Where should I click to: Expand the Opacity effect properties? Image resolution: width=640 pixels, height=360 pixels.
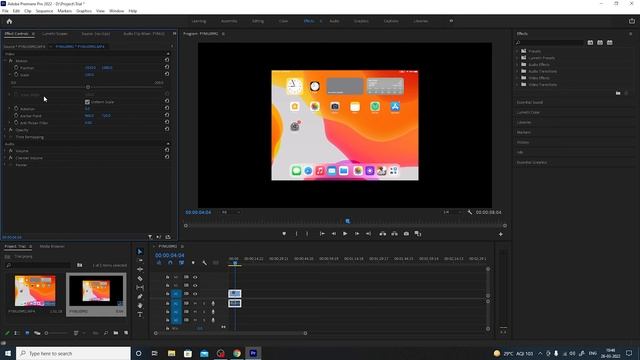5,130
